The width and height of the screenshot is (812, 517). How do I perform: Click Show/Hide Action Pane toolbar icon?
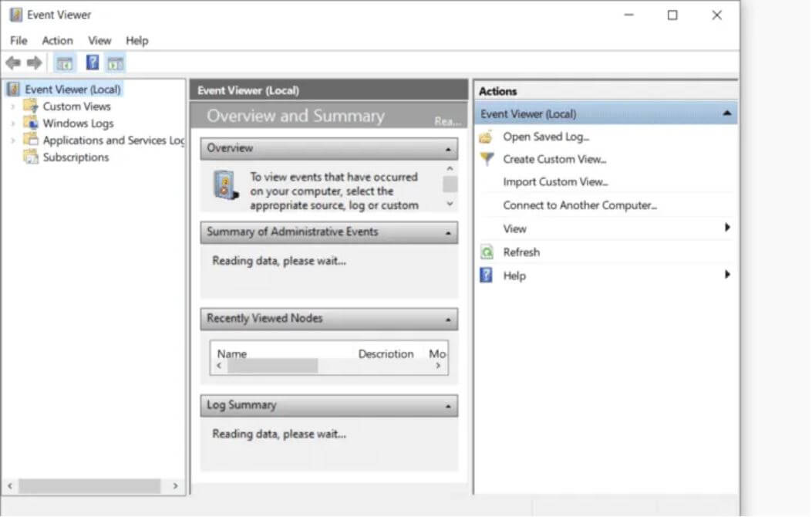click(115, 63)
